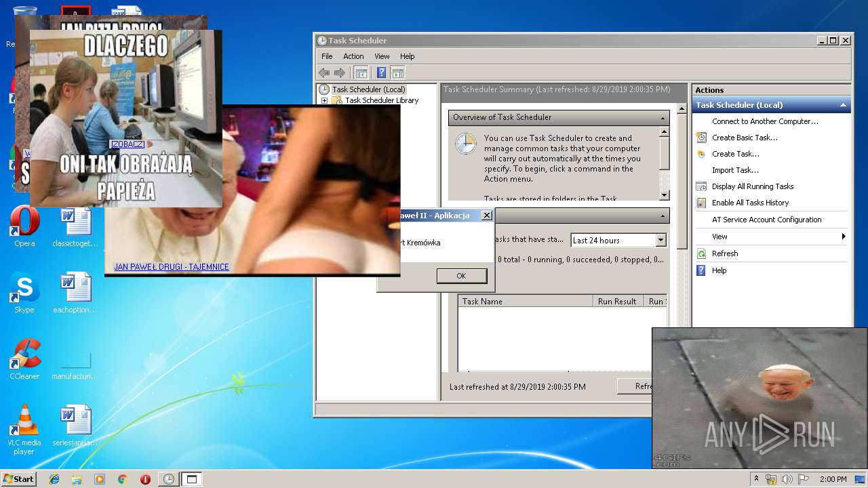
Task: Click ZOBACZ link in popup image
Action: [x=127, y=144]
